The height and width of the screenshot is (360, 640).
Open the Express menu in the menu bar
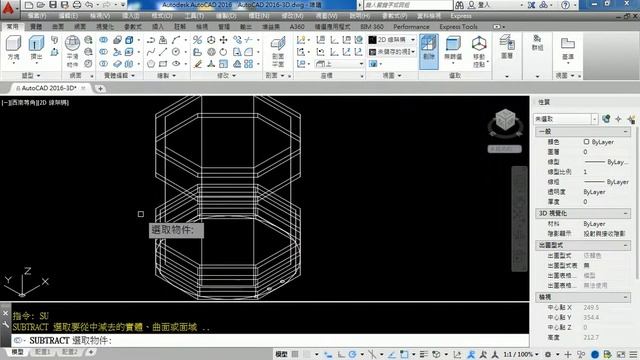point(461,16)
